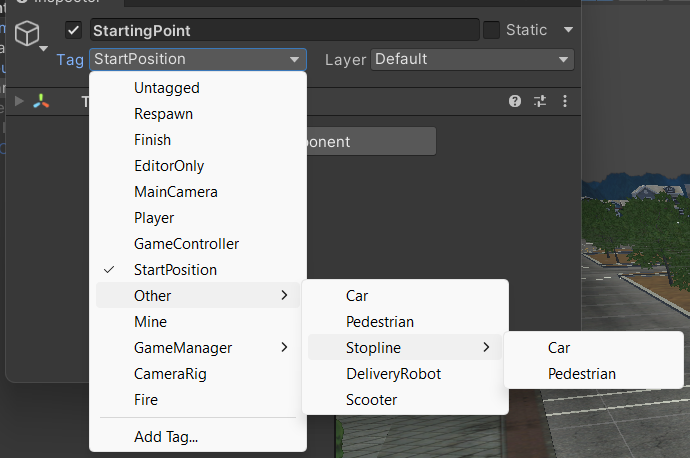Select Pedestrian in the Other submenu
This screenshot has height=458, width=690.
click(x=405, y=322)
